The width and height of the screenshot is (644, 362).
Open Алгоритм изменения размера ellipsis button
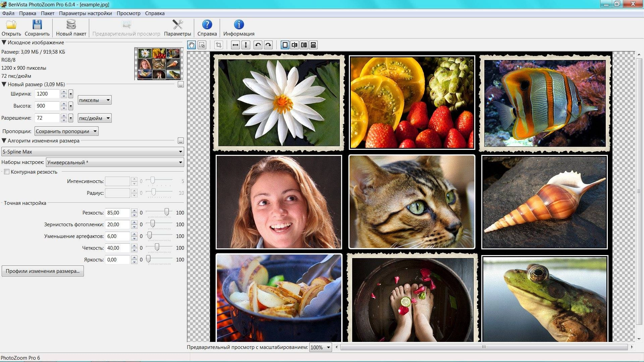180,141
